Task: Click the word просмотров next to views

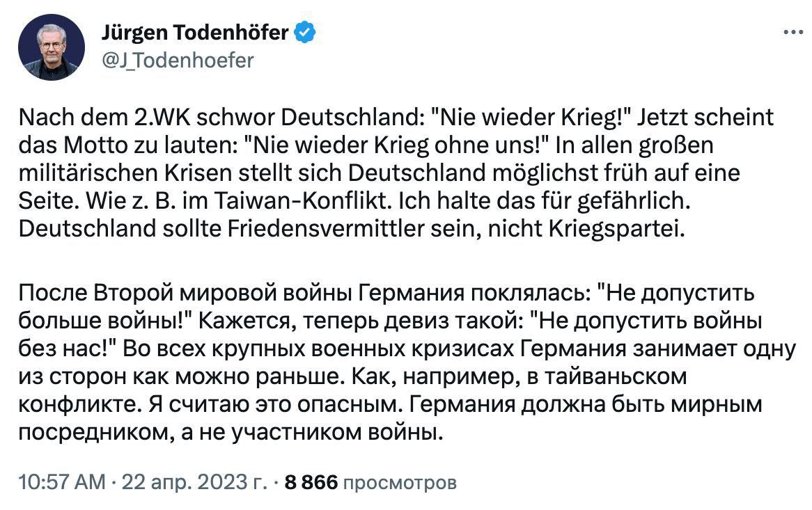Action: tap(400, 482)
